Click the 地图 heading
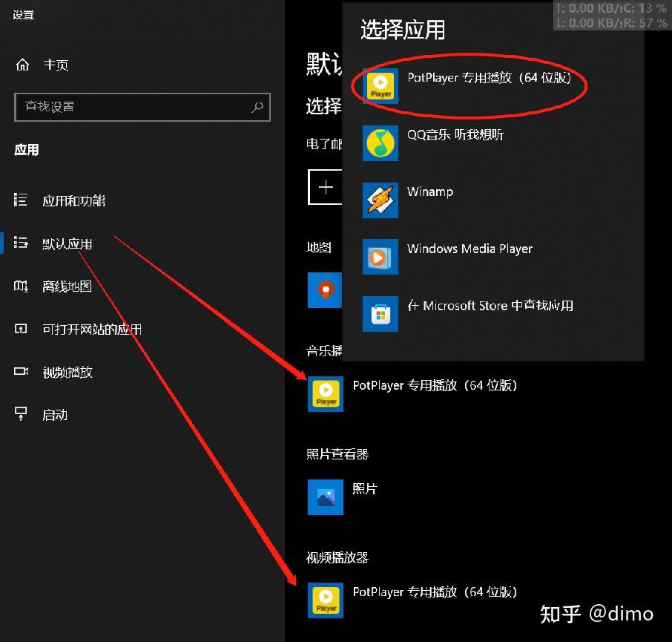Screen dimensions: 672x642 click(x=319, y=247)
